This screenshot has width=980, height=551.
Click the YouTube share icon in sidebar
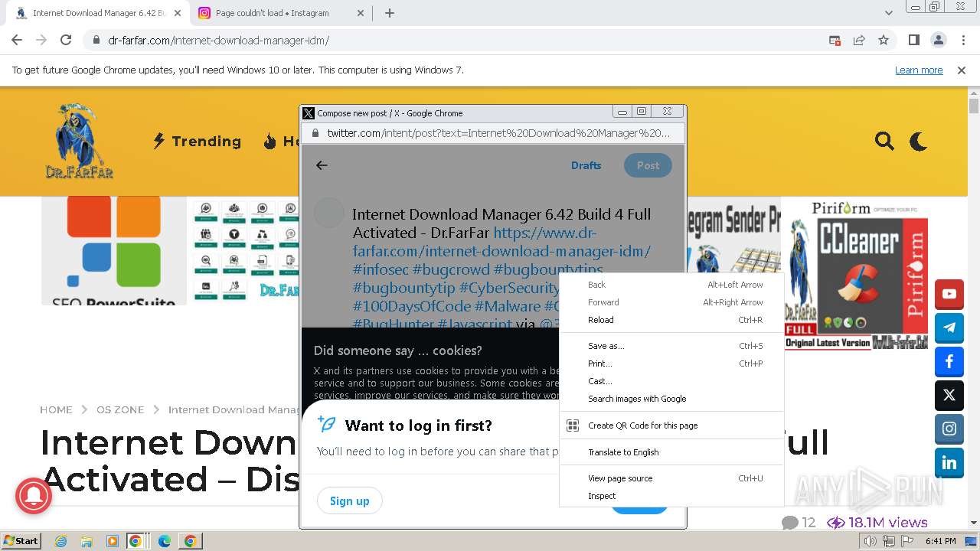click(x=949, y=294)
